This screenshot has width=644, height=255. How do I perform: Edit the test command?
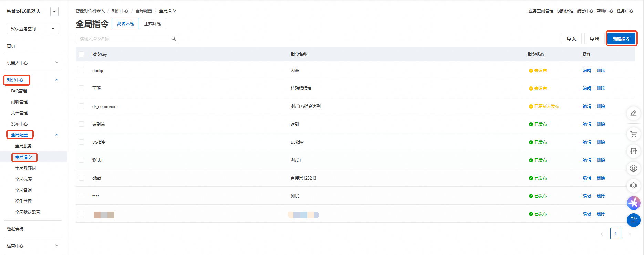click(x=587, y=196)
